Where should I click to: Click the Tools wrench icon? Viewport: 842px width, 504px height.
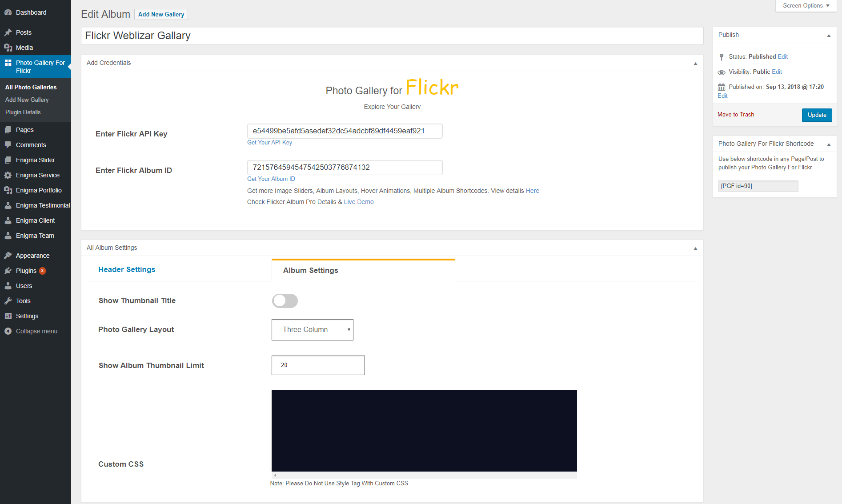click(8, 301)
